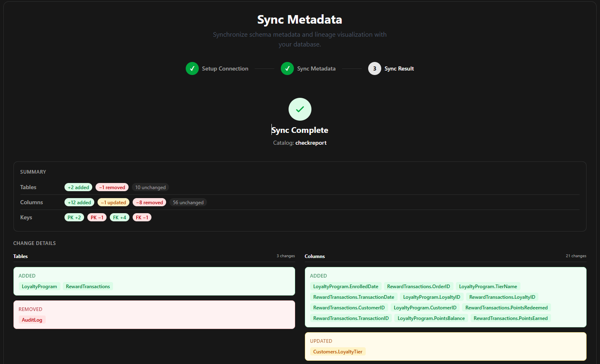The image size is (600, 364).
Task: Click the UPDATED label in Columns panel
Action: (321, 341)
